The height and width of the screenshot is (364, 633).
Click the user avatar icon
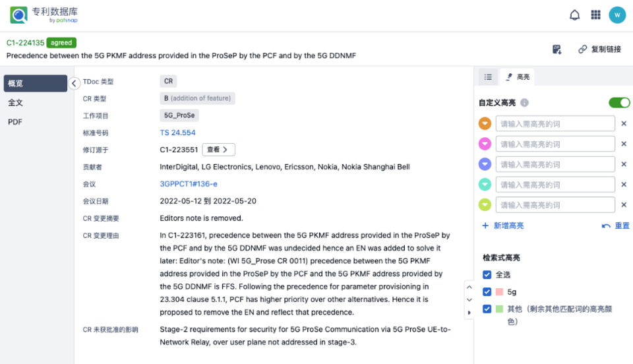[x=617, y=15]
